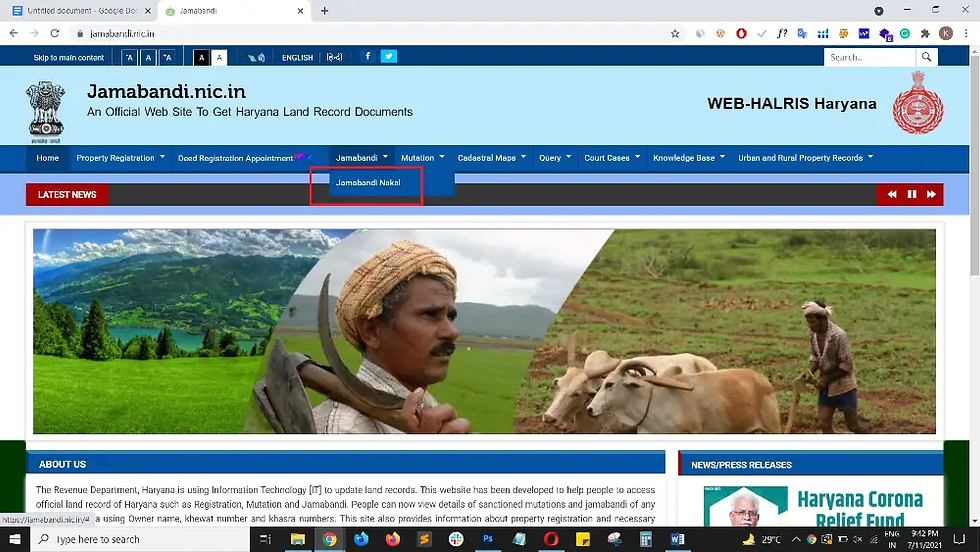Click the WhatFont f? extension icon

(782, 34)
